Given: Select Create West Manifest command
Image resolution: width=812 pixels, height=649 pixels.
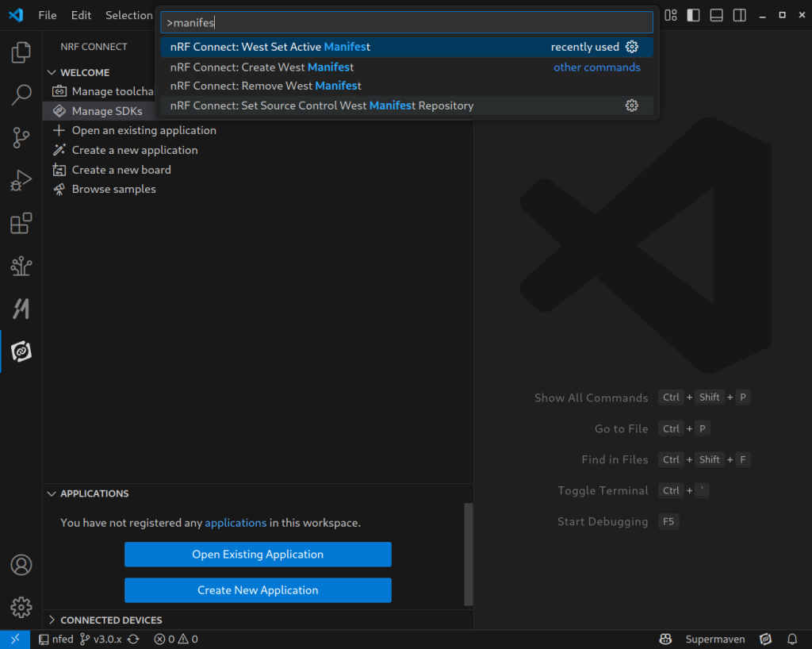Looking at the screenshot, I should (x=407, y=67).
